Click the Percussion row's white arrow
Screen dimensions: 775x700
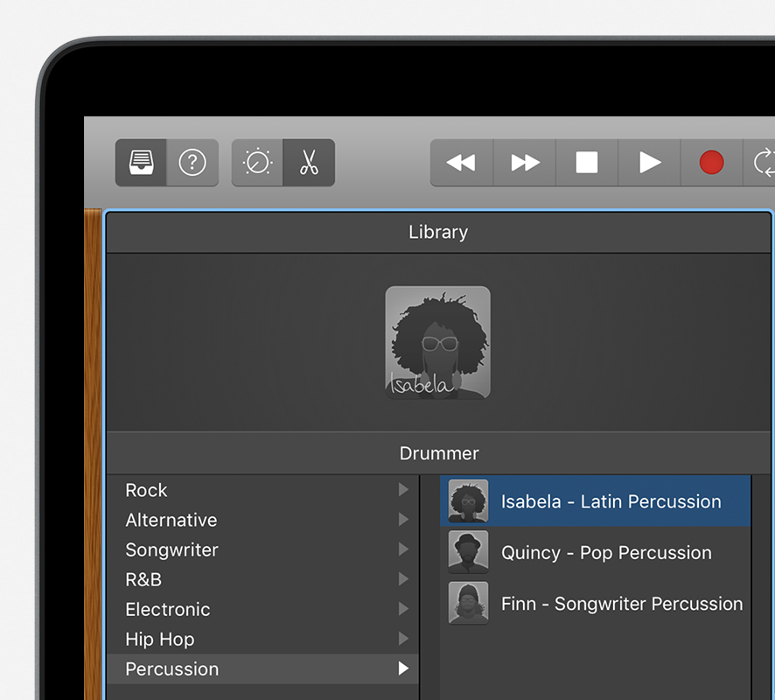[403, 668]
